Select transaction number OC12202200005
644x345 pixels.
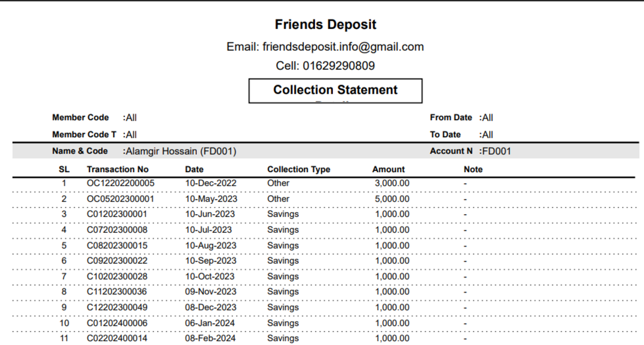[121, 183]
